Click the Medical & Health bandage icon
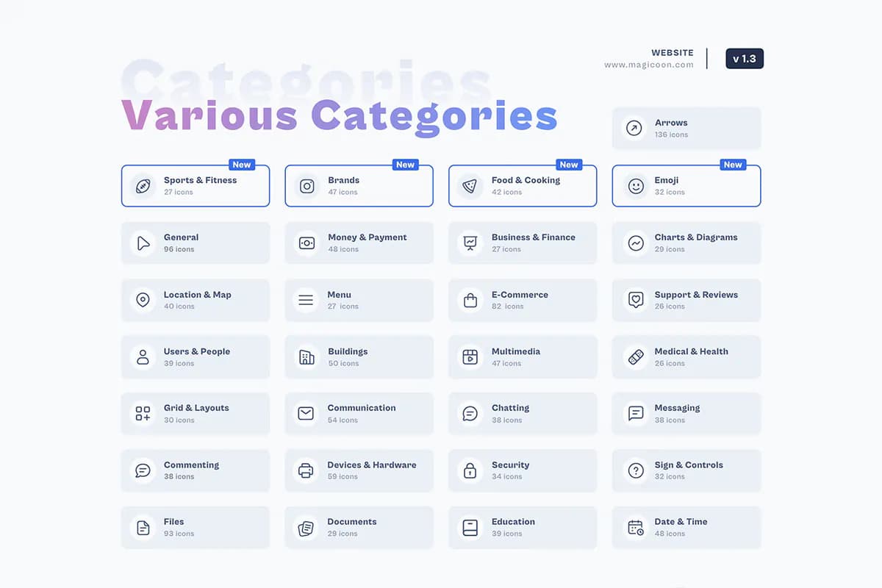The width and height of the screenshot is (882, 588). click(x=637, y=357)
